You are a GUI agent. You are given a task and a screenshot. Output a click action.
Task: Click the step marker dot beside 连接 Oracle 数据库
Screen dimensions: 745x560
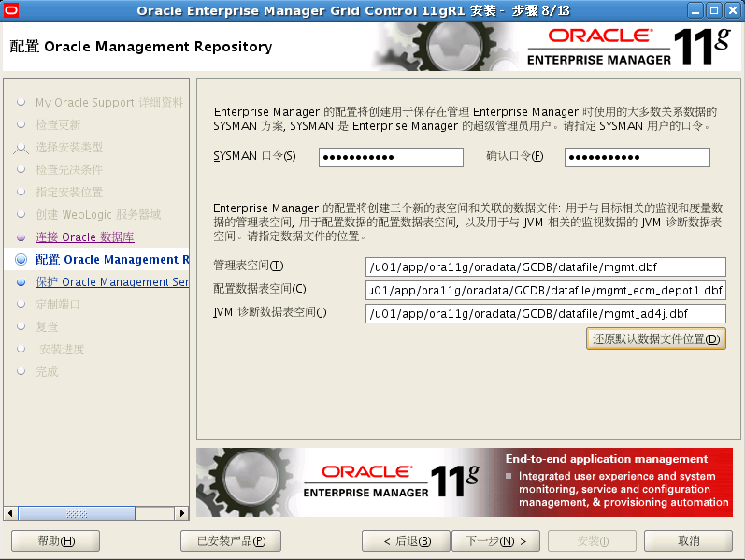pos(21,237)
